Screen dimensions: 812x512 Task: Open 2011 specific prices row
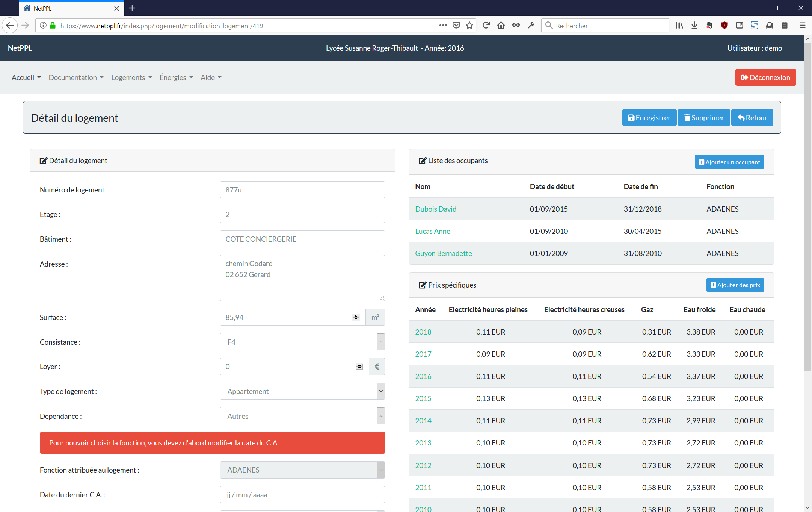click(423, 488)
